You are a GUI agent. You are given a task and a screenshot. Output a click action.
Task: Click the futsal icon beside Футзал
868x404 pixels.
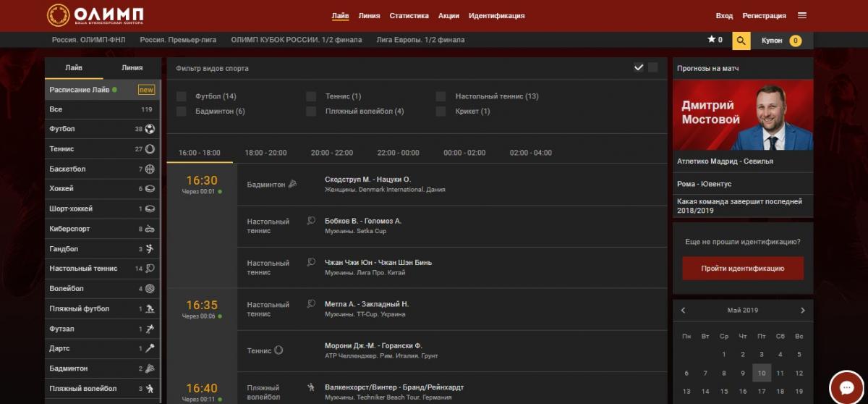150,328
